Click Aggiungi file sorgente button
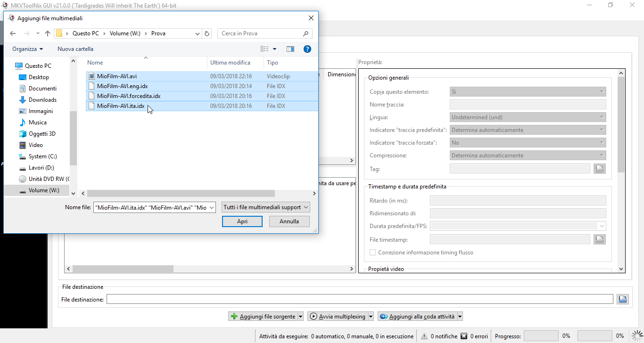Screen dimensions: 644x343 (263, 317)
